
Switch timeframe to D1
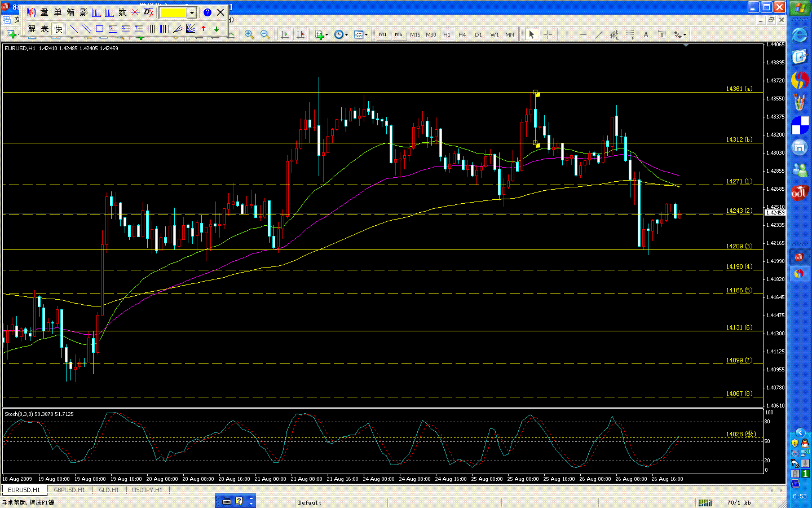point(478,35)
